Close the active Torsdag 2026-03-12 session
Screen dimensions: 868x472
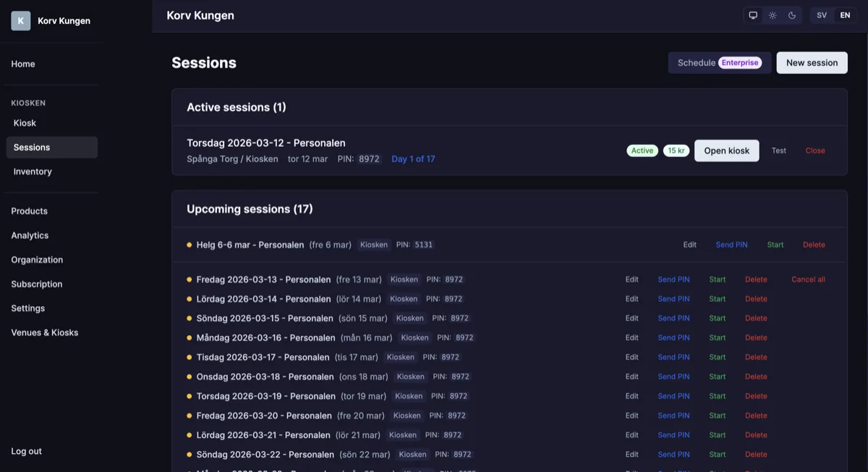(815, 151)
